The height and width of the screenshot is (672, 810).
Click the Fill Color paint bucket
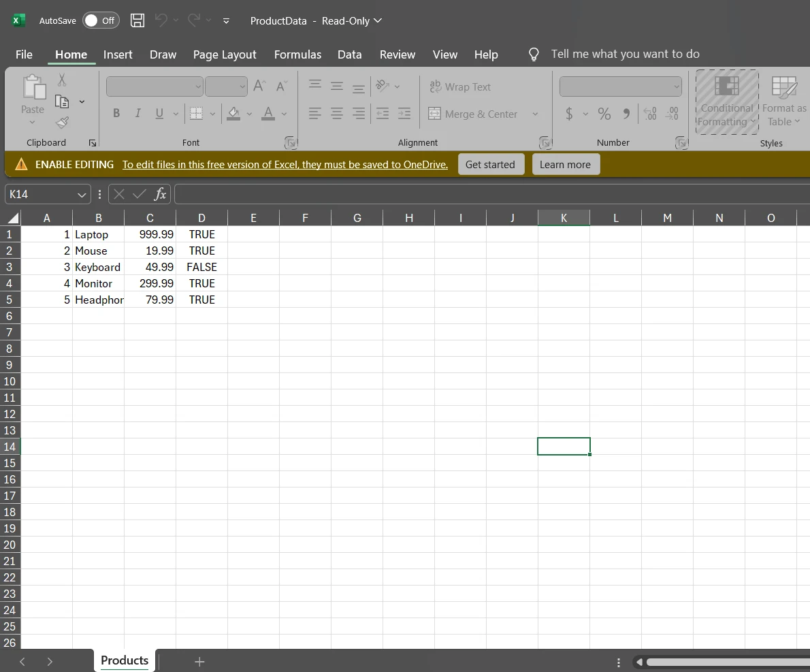point(233,114)
